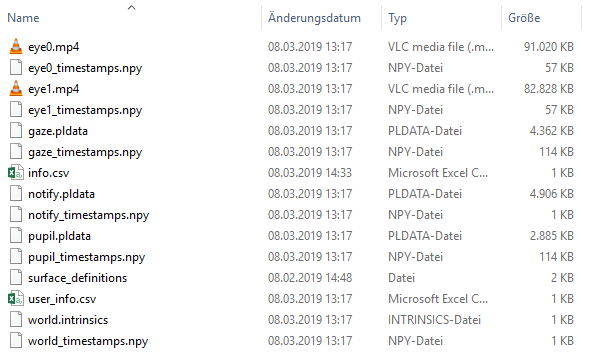
Task: Click the file icon of surface_definitions
Action: (16, 278)
